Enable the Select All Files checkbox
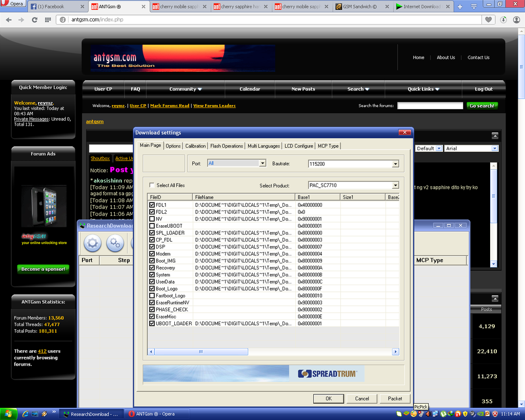 [152, 185]
